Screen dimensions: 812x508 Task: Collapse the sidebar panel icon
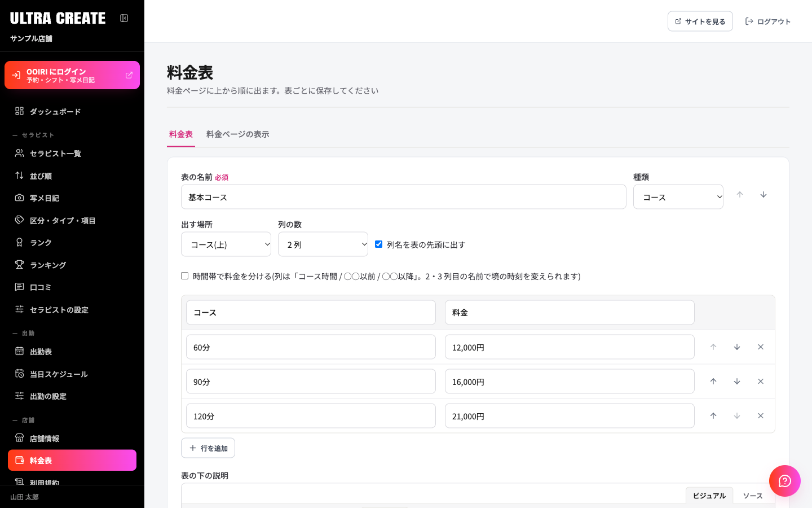pyautogui.click(x=124, y=18)
